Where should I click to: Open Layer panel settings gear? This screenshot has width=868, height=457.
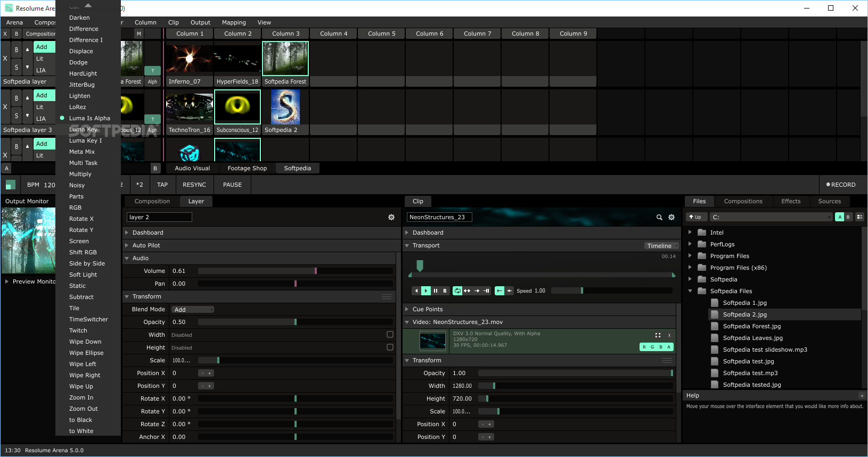(391, 217)
